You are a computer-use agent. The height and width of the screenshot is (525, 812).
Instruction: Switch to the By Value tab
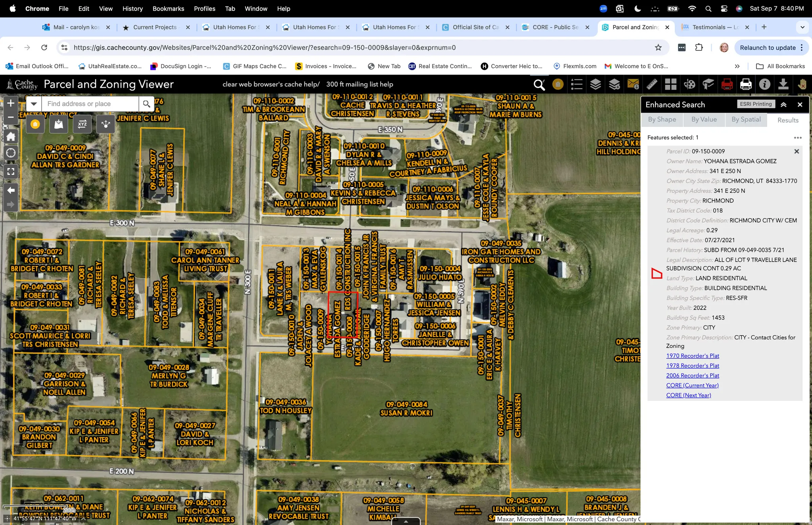(704, 119)
